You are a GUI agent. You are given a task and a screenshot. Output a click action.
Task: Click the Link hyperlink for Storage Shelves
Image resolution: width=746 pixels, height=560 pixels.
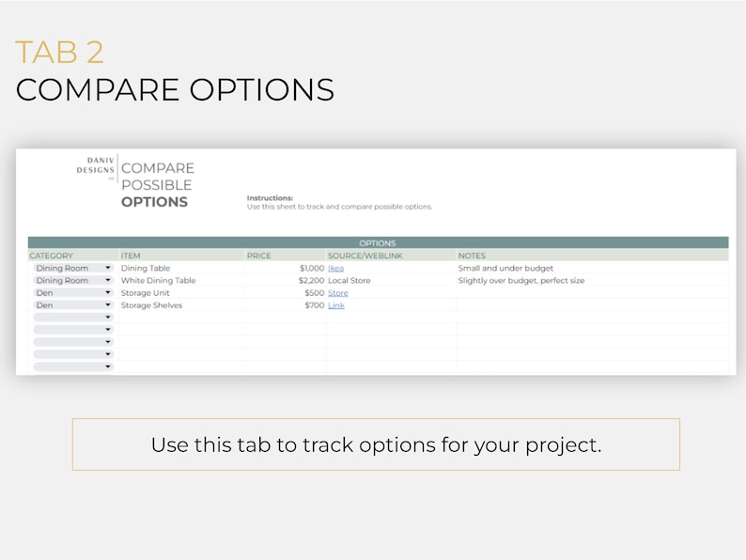click(336, 305)
